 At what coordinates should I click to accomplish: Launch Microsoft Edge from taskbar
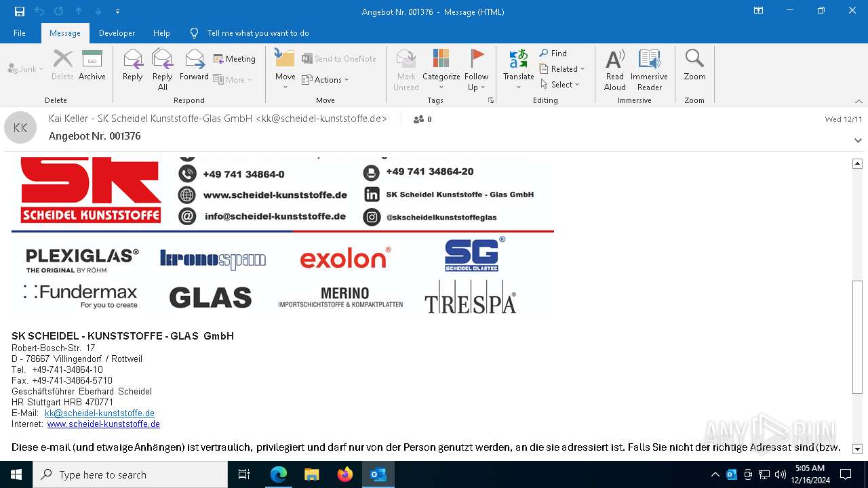pyautogui.click(x=279, y=474)
